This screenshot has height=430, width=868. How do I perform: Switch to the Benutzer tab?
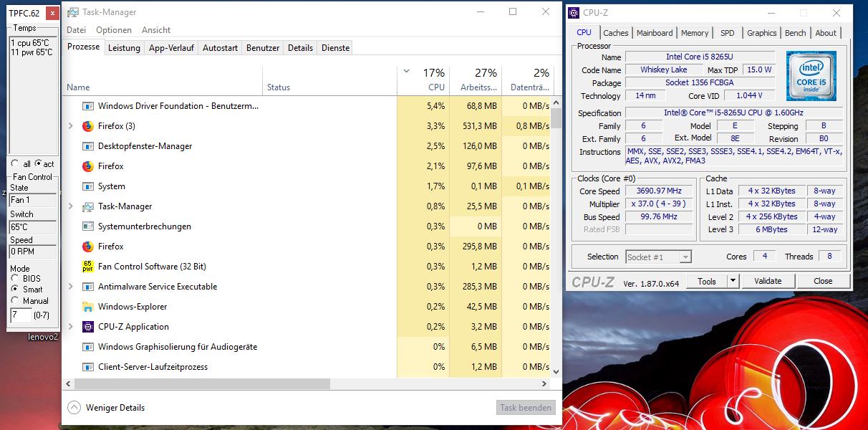(x=263, y=48)
